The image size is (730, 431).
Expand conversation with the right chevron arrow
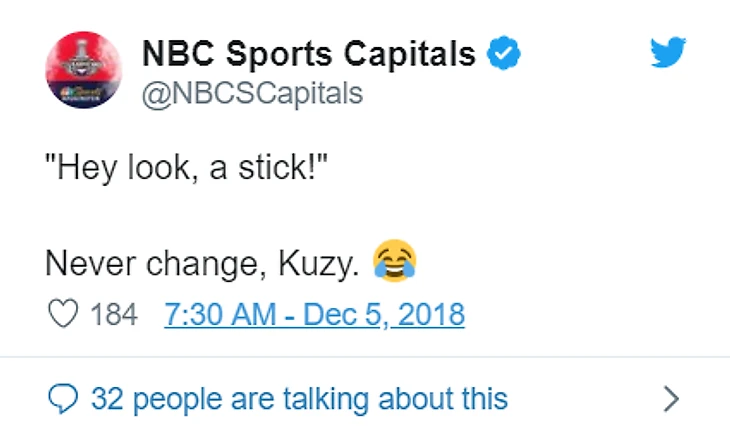(672, 399)
